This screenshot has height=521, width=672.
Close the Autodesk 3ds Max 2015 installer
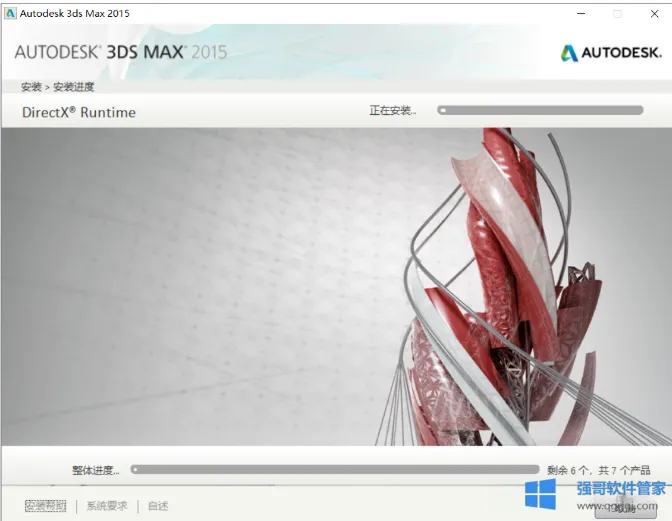pos(654,14)
